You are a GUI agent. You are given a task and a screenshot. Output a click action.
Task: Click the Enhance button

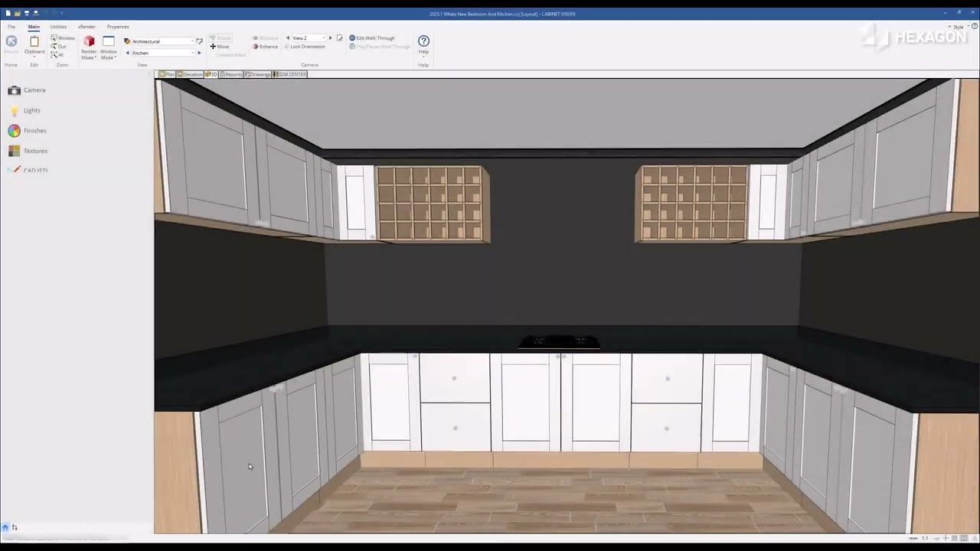[x=266, y=47]
